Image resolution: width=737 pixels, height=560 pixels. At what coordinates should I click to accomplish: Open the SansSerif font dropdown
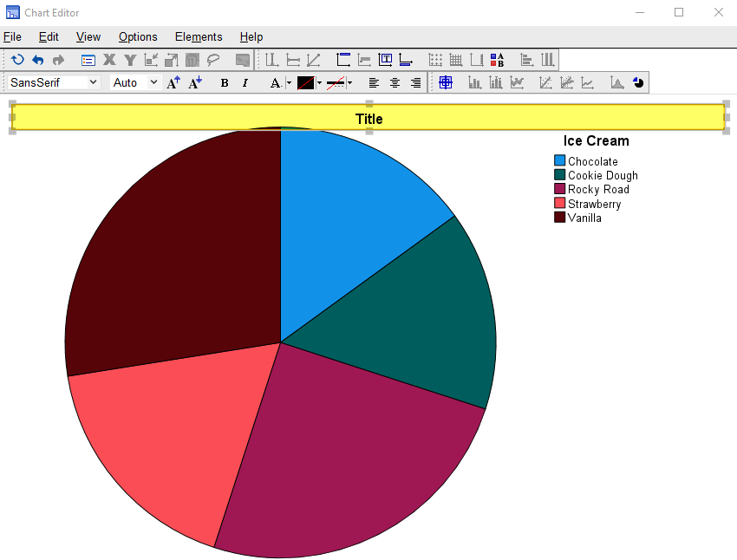(x=54, y=82)
